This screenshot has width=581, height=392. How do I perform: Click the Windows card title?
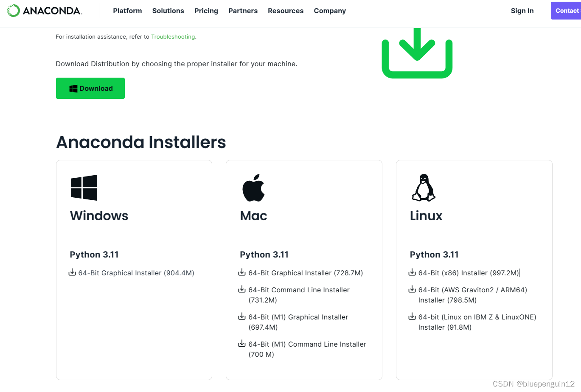99,216
